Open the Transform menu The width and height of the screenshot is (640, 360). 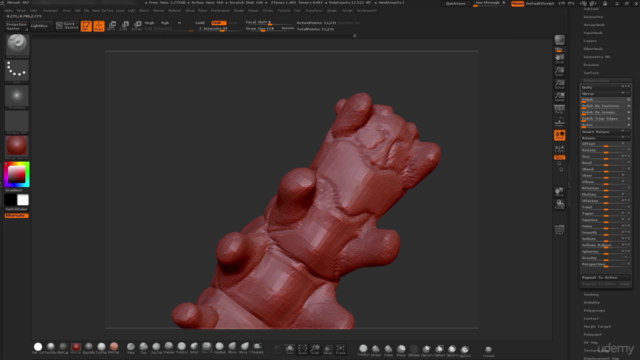(313, 11)
